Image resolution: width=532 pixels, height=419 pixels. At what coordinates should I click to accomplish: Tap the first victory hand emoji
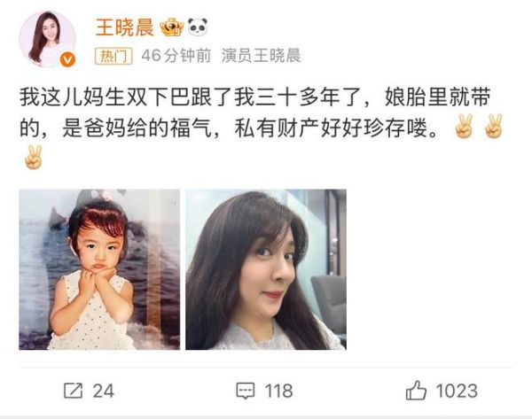464,126
